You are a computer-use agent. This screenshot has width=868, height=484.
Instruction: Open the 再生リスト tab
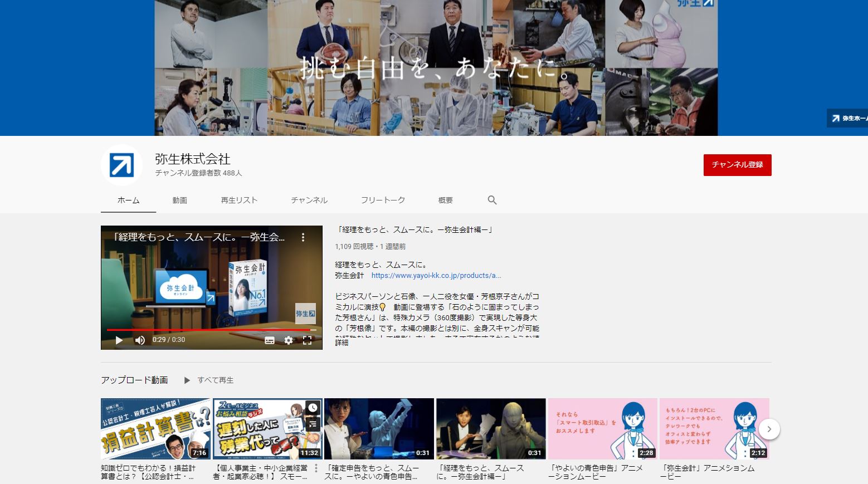pos(239,200)
